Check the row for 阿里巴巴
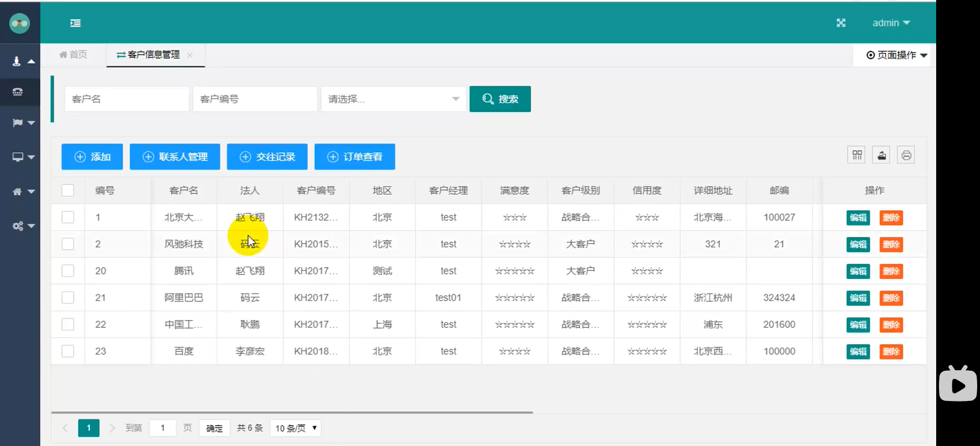Image resolution: width=980 pixels, height=446 pixels. pyautogui.click(x=68, y=298)
